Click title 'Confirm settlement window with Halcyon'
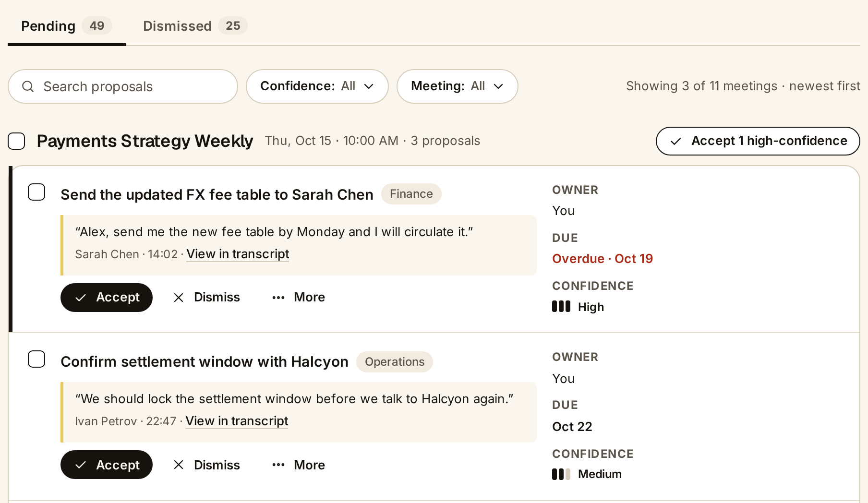 tap(205, 361)
